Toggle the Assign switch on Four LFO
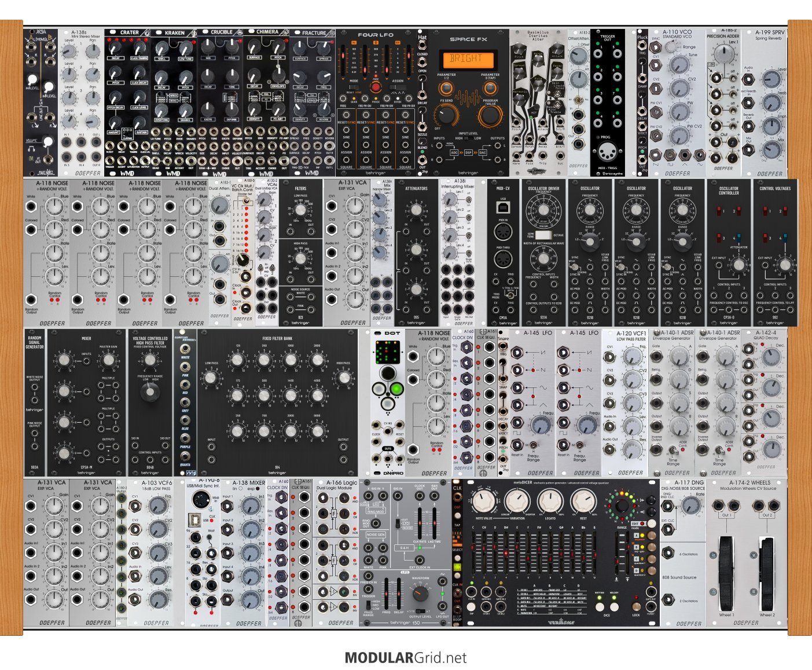 [398, 87]
